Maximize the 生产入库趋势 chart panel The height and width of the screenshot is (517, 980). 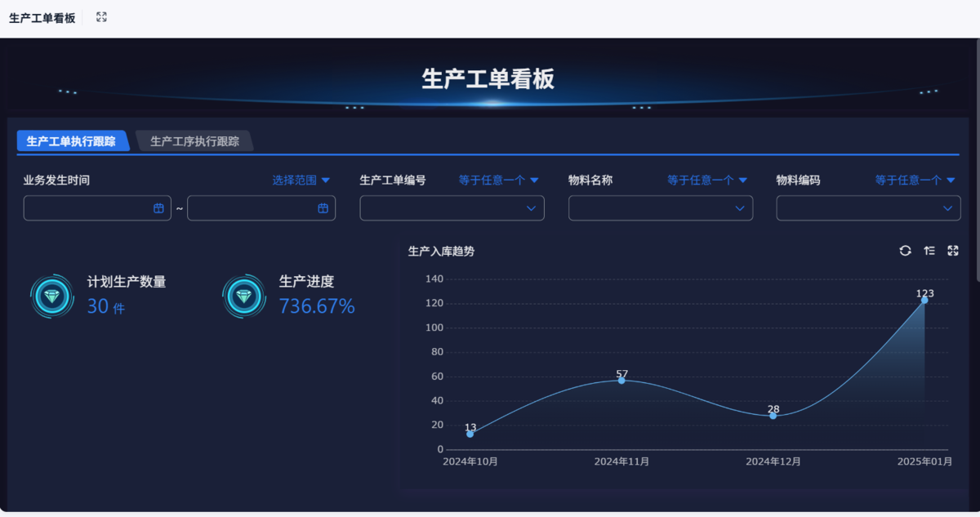[953, 251]
